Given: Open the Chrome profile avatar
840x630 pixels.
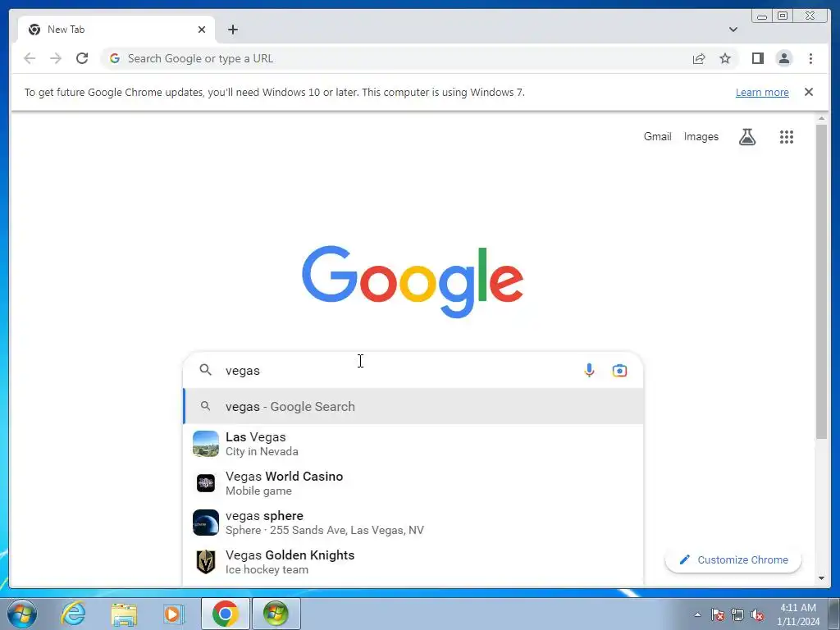Looking at the screenshot, I should 783,58.
